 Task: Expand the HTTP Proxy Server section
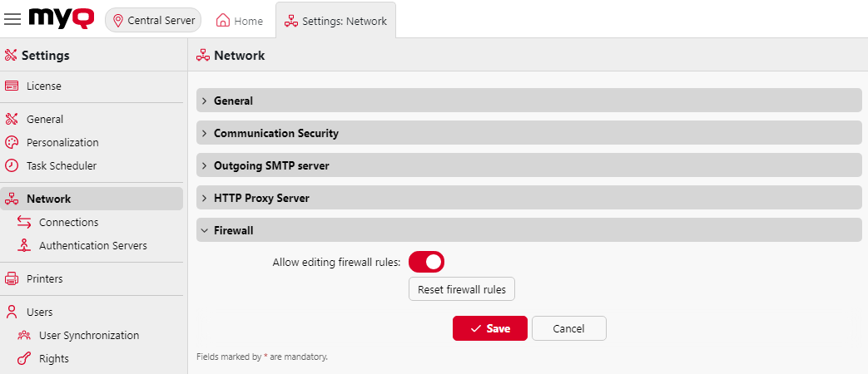click(261, 198)
